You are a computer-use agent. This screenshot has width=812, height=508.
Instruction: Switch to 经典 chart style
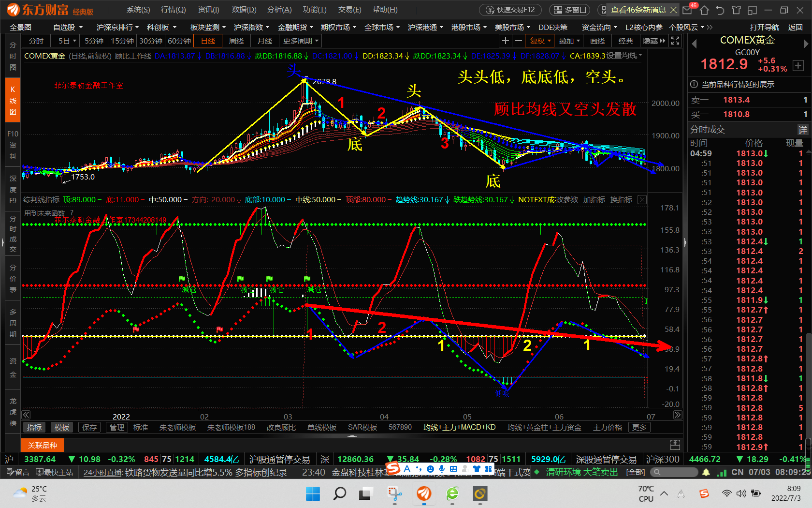626,41
